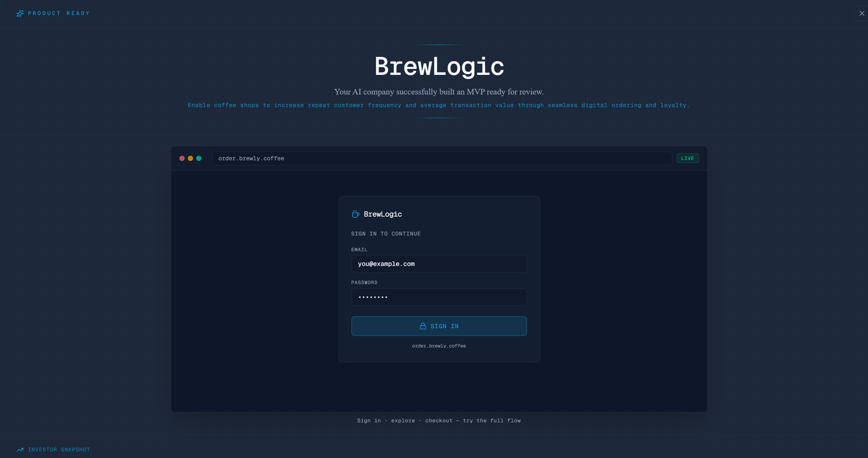The image size is (868, 458).
Task: Click the EMAIL field label
Action: [359, 249]
